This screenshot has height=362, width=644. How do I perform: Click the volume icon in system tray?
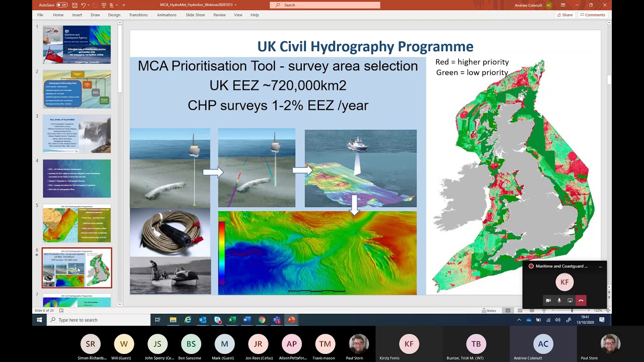(557, 320)
